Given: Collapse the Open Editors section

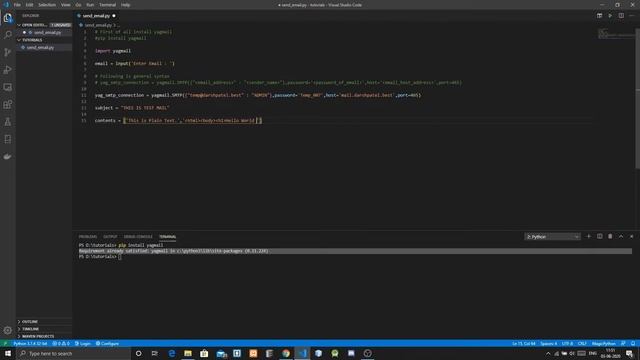Looking at the screenshot, I should coord(19,25).
